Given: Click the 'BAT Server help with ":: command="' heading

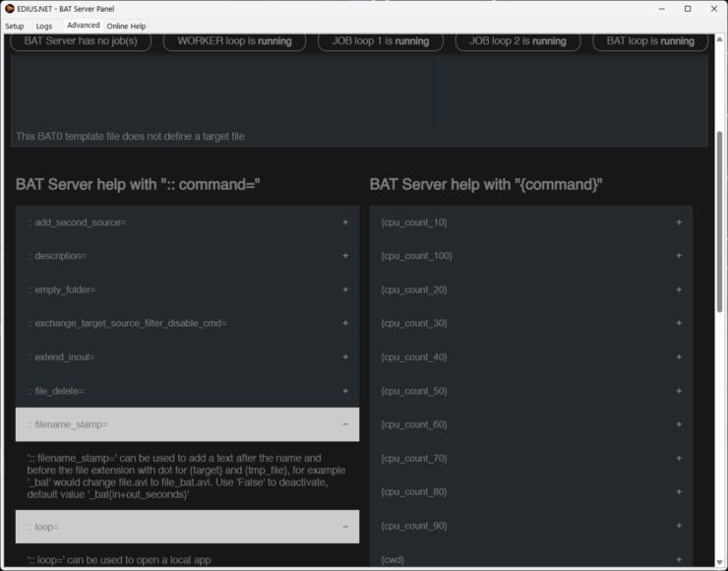Looking at the screenshot, I should coord(138,184).
